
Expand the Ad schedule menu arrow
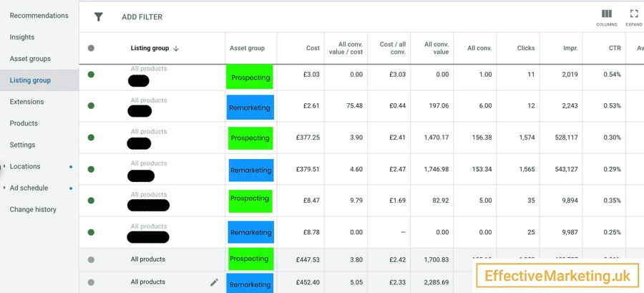click(x=4, y=188)
